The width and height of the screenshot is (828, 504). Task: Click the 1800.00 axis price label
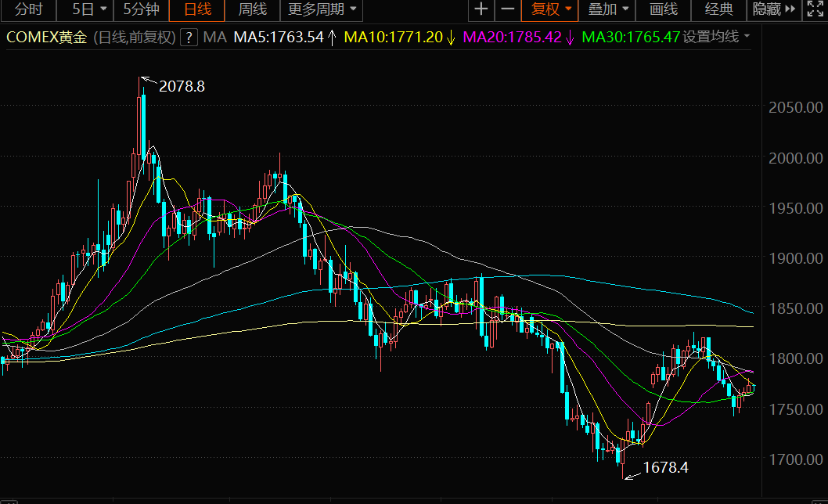click(795, 358)
